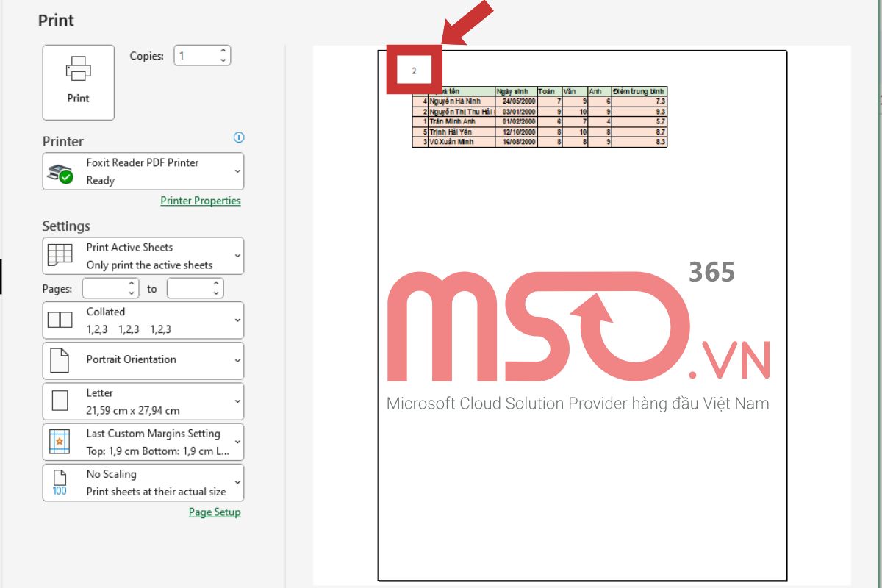Open the Portrait Orientation dropdown
This screenshot has height=588, width=882.
143,361
